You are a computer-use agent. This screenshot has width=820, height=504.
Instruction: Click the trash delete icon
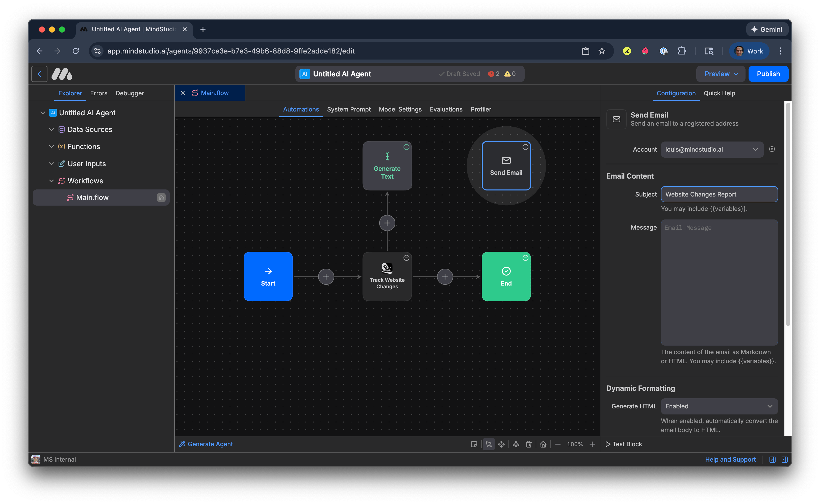(528, 444)
